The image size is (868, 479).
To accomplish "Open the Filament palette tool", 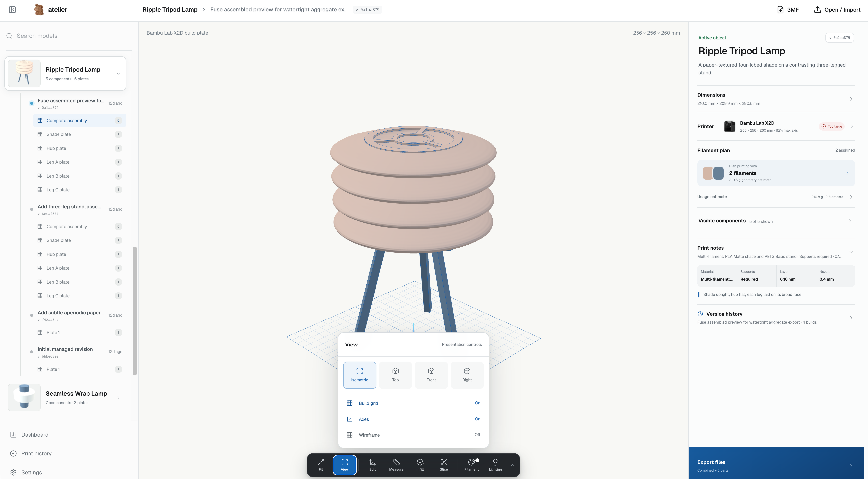I will click(471, 465).
